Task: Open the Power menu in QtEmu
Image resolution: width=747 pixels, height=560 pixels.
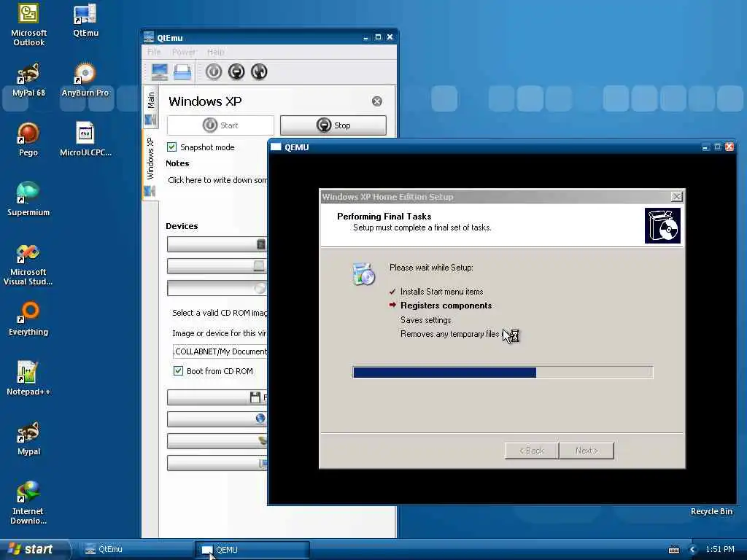Action: (x=184, y=52)
